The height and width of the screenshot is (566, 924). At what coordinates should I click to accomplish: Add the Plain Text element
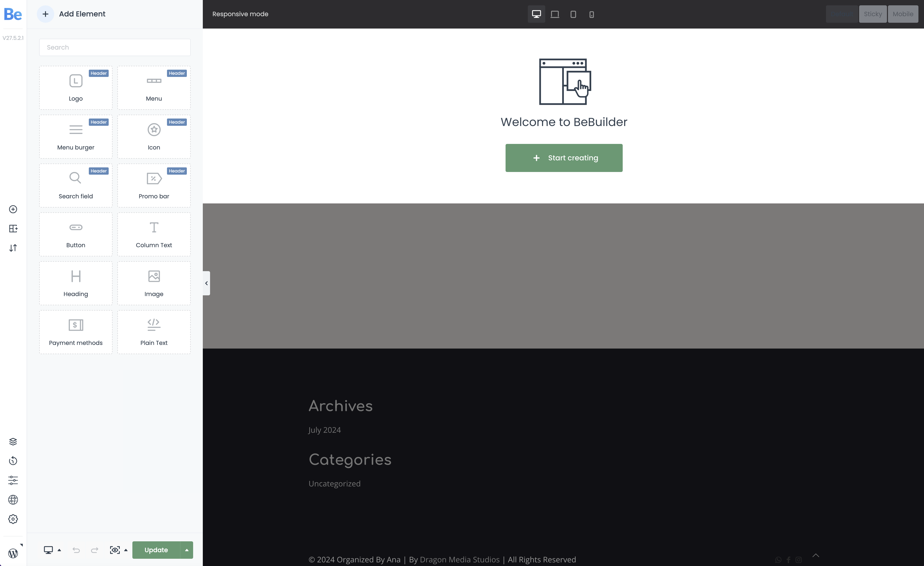tap(154, 332)
